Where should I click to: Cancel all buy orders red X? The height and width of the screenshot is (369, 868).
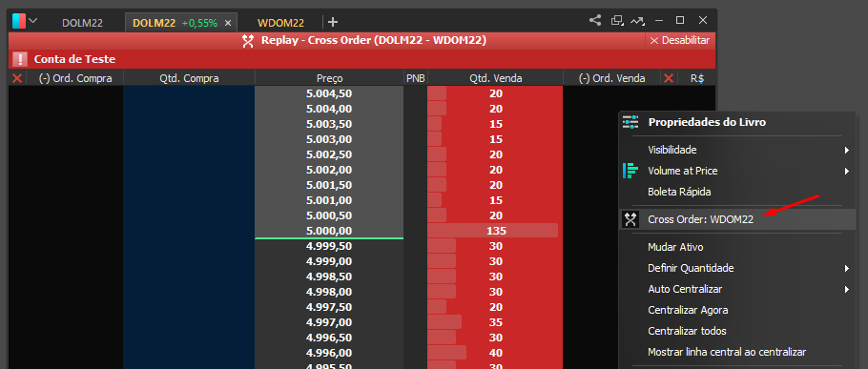point(16,78)
